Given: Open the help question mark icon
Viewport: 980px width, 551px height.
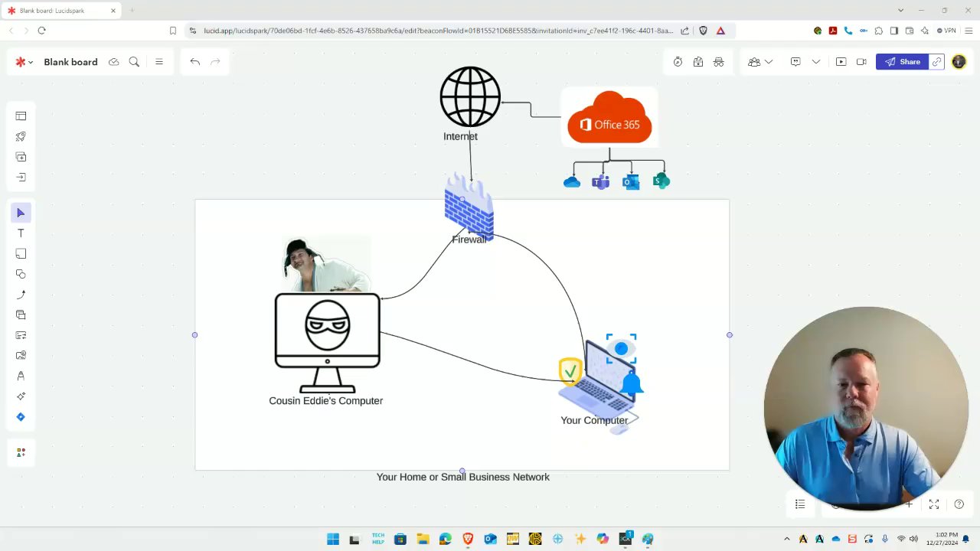Looking at the screenshot, I should click(x=959, y=504).
